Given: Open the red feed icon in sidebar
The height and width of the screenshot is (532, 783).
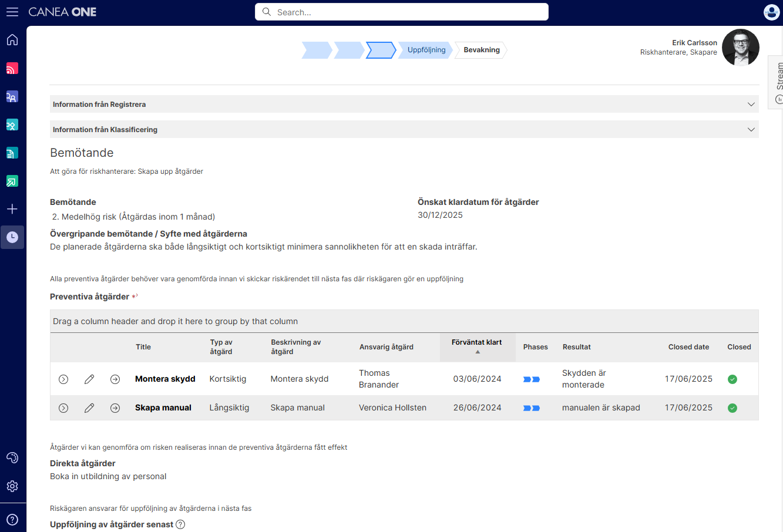Looking at the screenshot, I should (12, 68).
